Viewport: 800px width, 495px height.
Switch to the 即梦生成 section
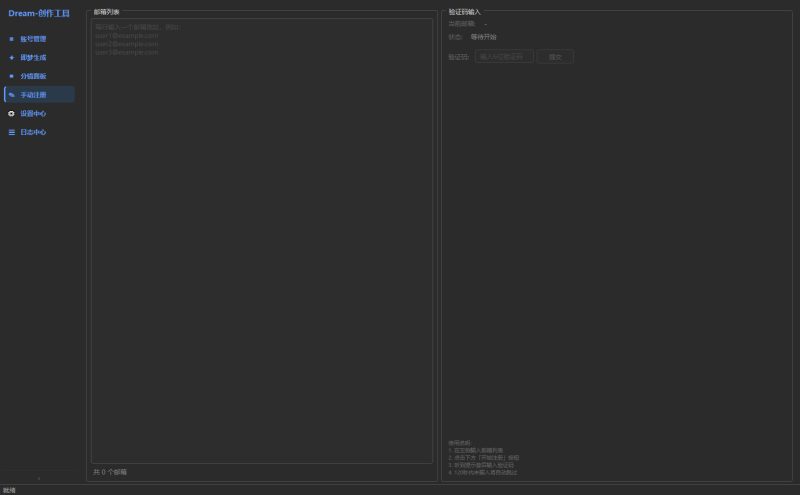(33, 58)
